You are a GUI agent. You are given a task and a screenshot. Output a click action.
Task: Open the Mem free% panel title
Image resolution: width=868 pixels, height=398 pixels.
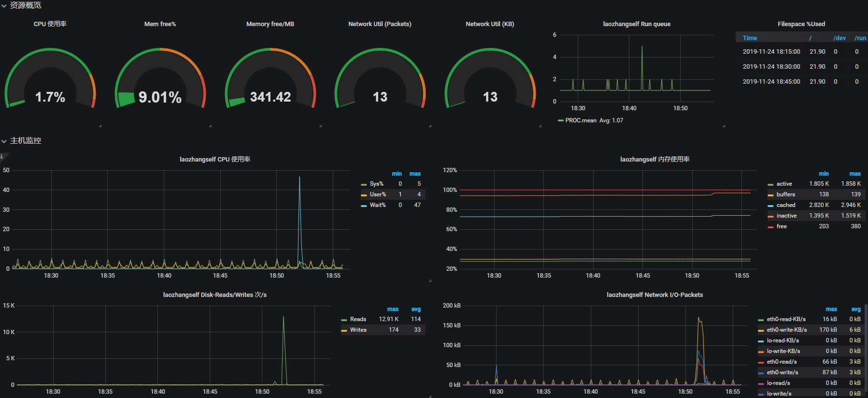[160, 24]
